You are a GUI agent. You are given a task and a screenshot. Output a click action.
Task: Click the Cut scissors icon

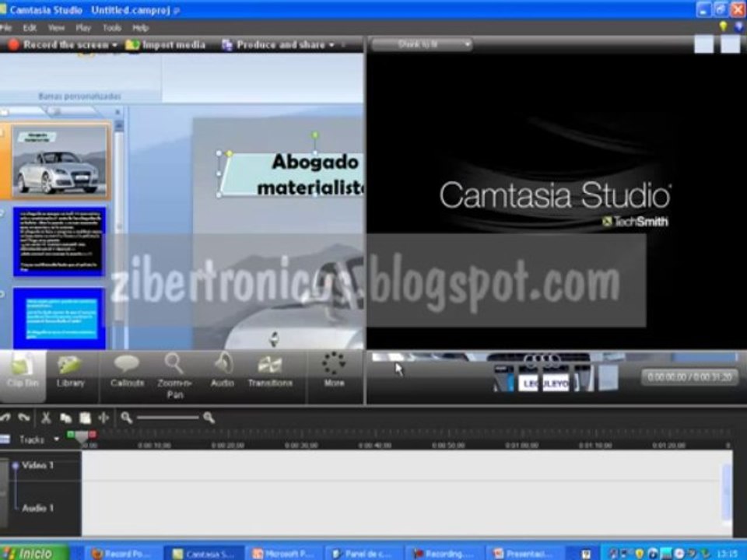tap(46, 418)
